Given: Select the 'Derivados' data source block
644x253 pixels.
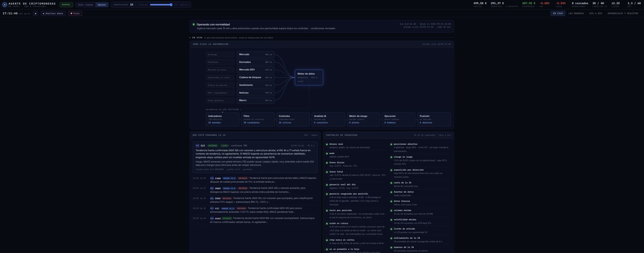Looking at the screenshot, I should click(256, 62).
